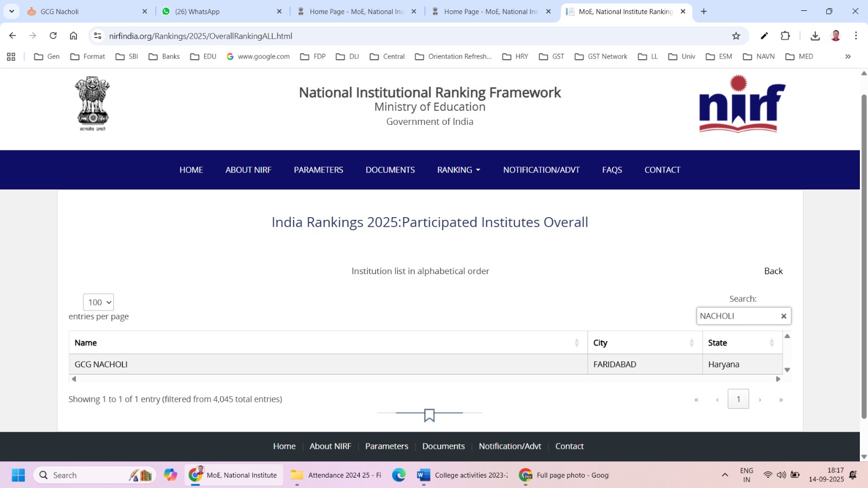868x488 pixels.
Task: Open the site information icon in the address bar
Action: (98, 36)
